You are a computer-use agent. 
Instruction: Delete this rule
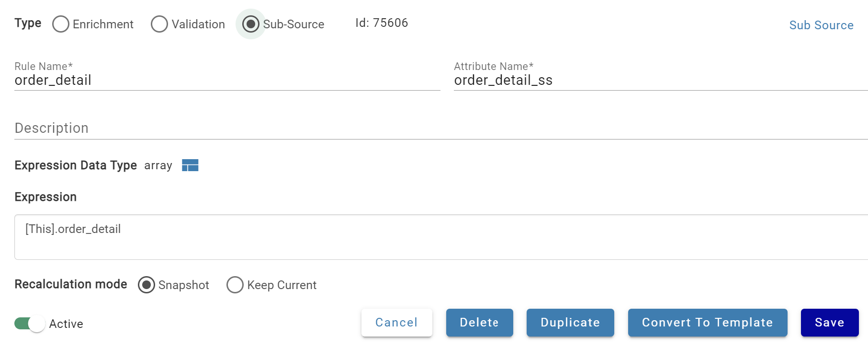coord(479,323)
